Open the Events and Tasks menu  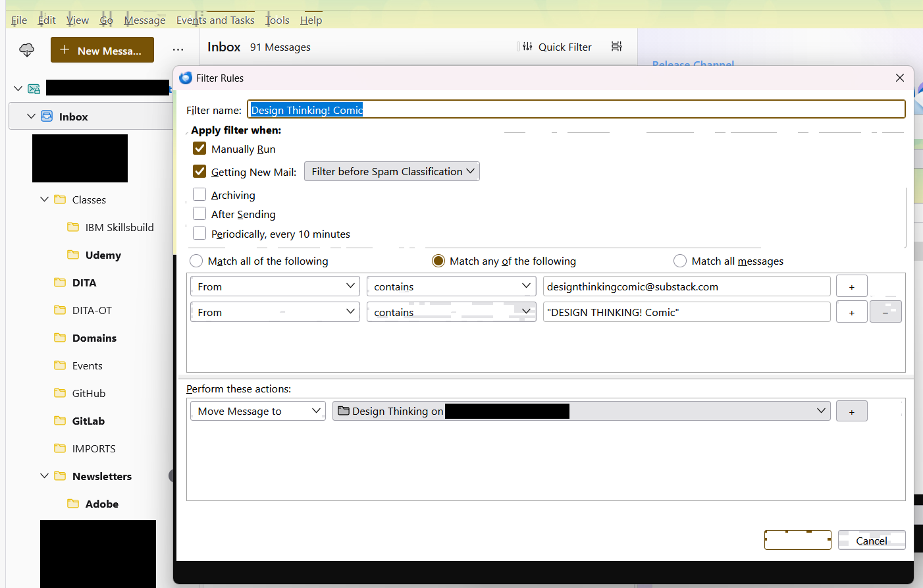point(215,20)
